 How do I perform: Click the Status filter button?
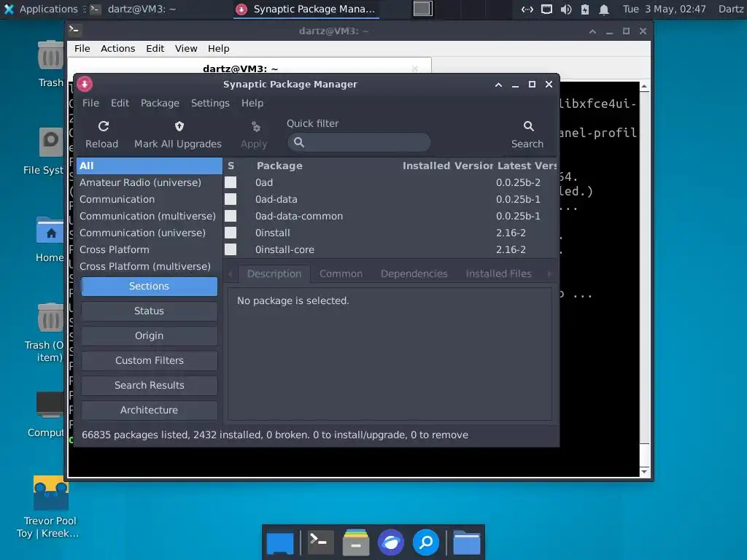(149, 311)
